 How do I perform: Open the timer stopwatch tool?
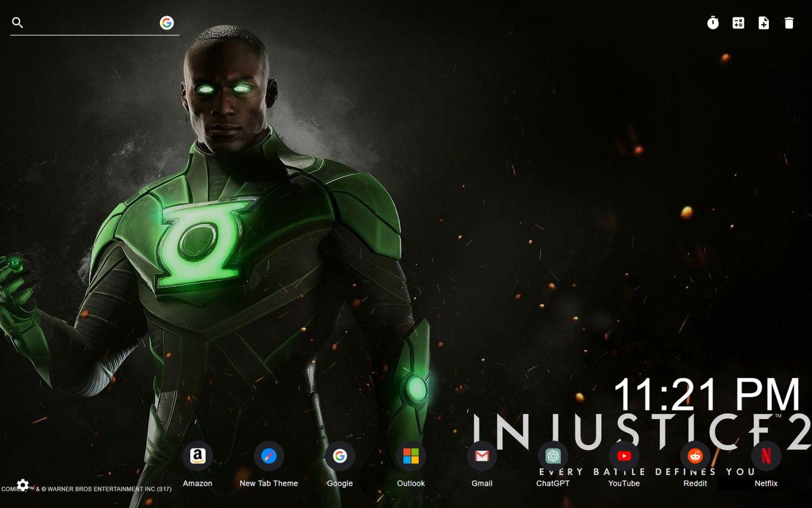(713, 23)
